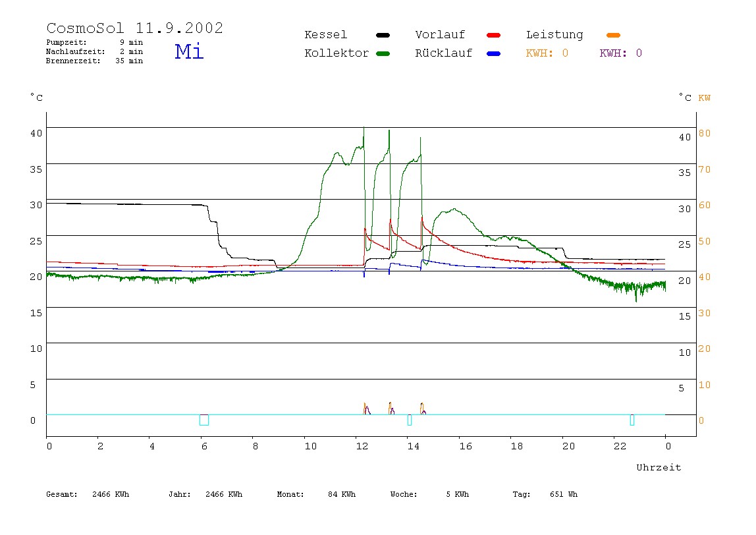Click the orange 'KWH: 0' readout

click(547, 53)
